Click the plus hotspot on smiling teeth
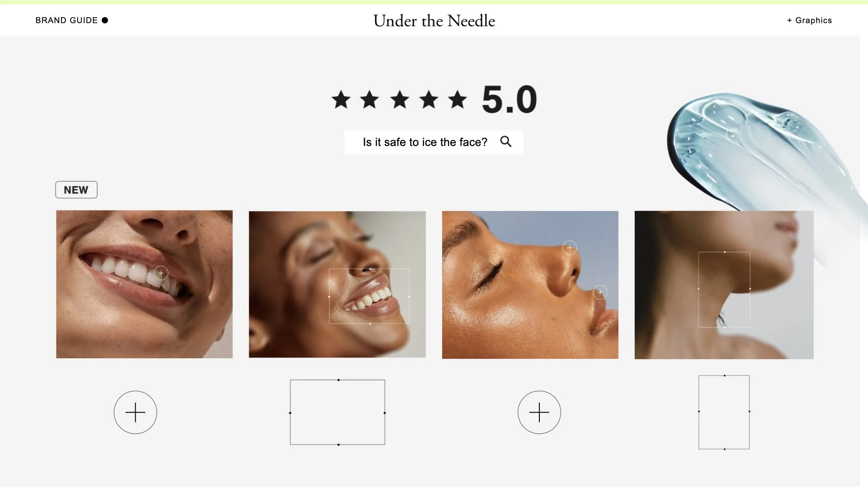The width and height of the screenshot is (868, 488). pos(161,273)
